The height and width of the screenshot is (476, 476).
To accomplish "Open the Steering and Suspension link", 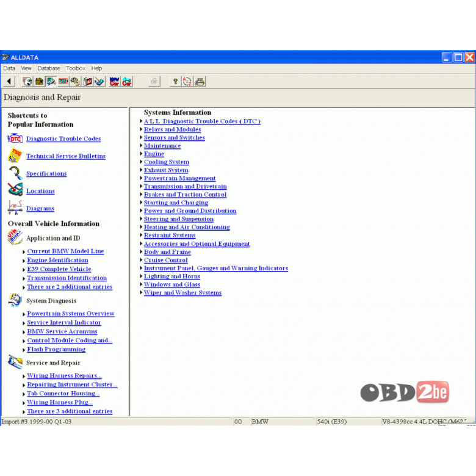I will (x=179, y=219).
